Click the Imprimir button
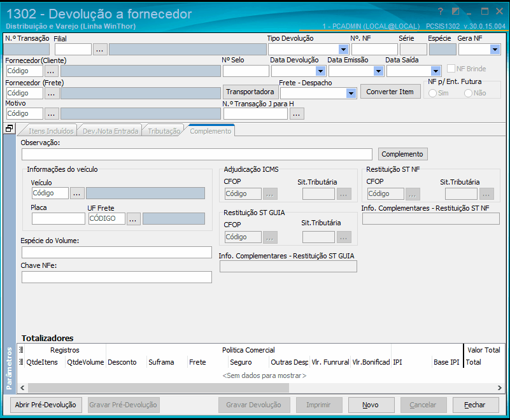This screenshot has height=420, width=510. point(319,405)
